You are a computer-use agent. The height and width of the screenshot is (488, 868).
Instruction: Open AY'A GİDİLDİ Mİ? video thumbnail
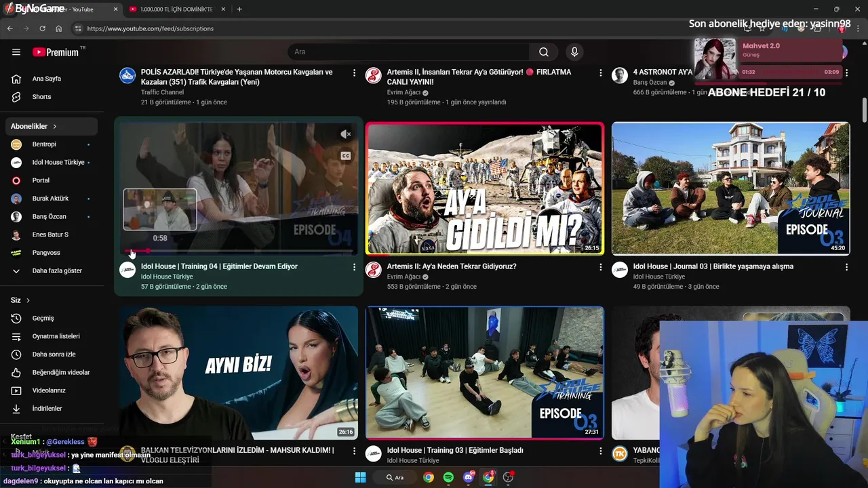[x=485, y=188]
